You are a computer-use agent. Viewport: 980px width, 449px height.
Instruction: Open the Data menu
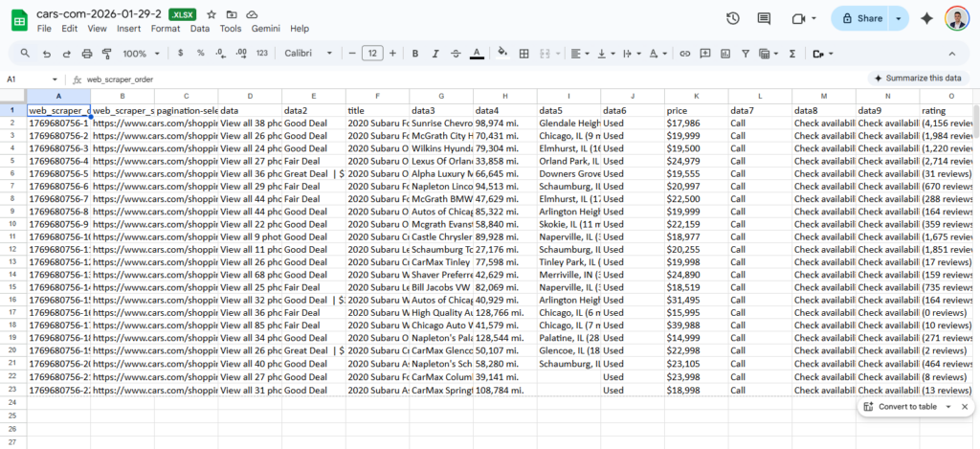[x=199, y=29]
